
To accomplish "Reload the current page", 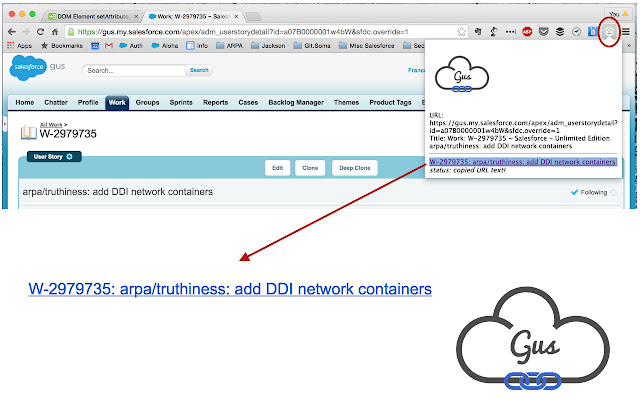I will pyautogui.click(x=40, y=31).
